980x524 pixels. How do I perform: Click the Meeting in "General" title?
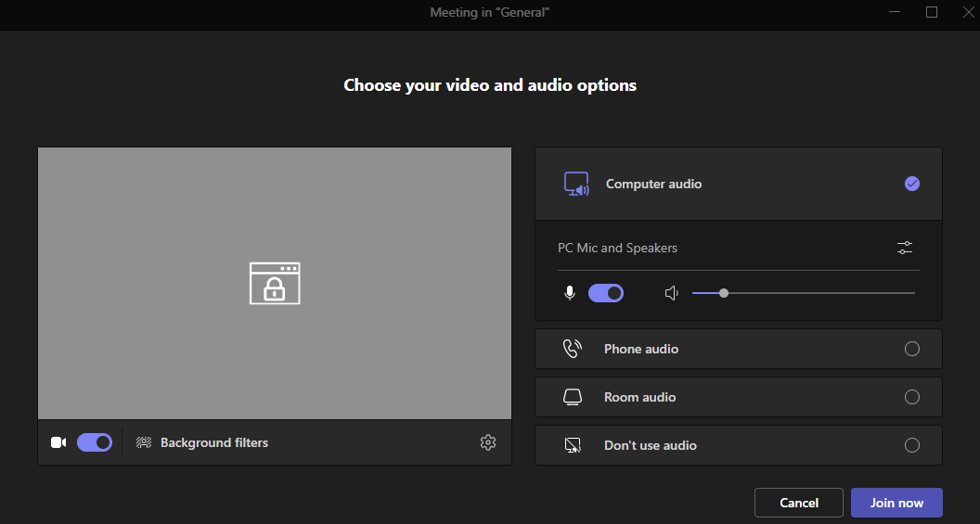[489, 12]
